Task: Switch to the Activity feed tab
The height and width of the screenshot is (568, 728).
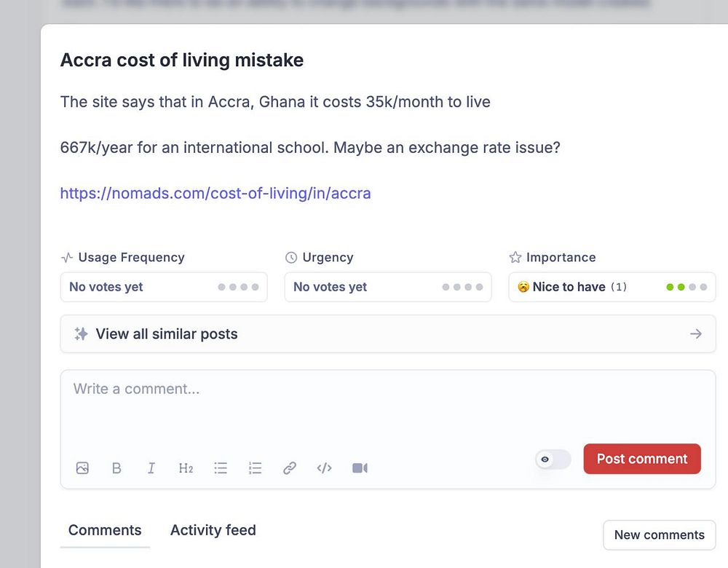Action: (213, 530)
